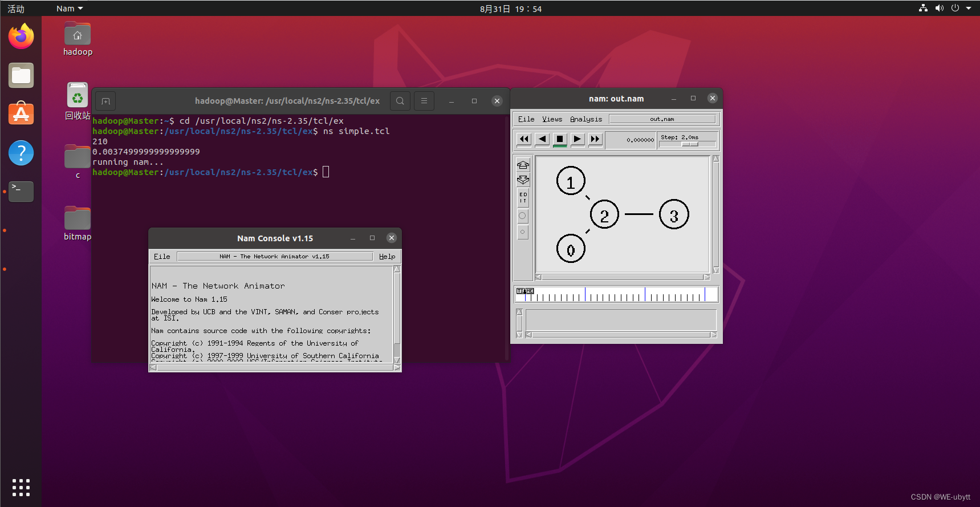The image size is (980, 507).
Task: Click the link between nodes 2 and 3
Action: click(x=639, y=214)
